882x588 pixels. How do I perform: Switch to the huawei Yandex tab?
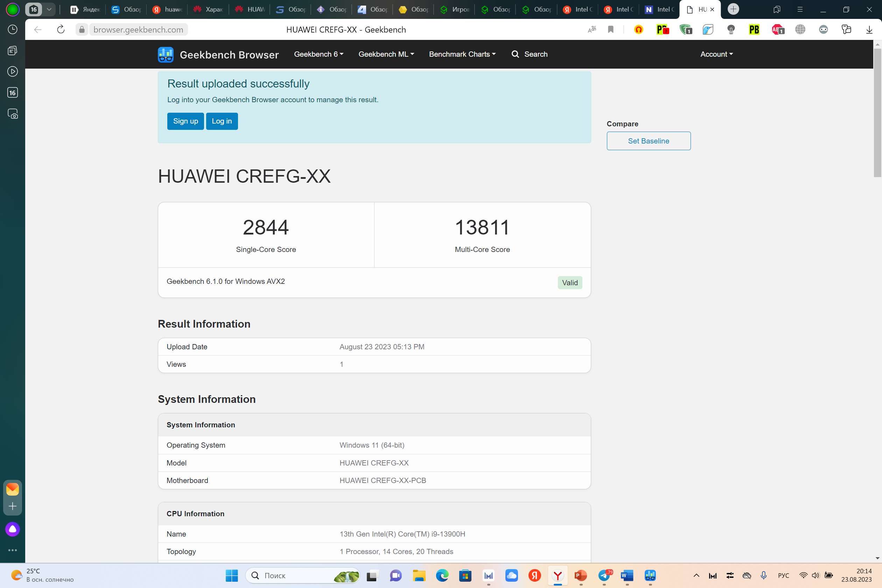(x=167, y=9)
